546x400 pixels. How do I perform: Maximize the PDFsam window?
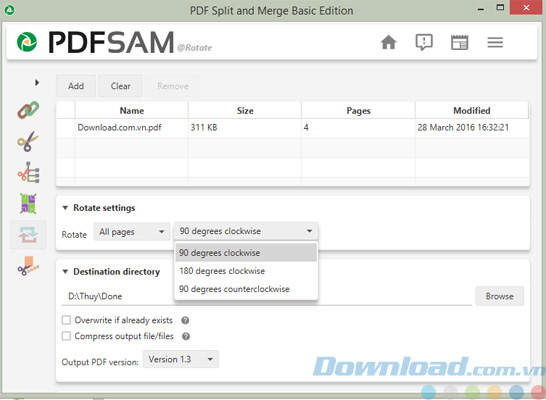point(500,8)
